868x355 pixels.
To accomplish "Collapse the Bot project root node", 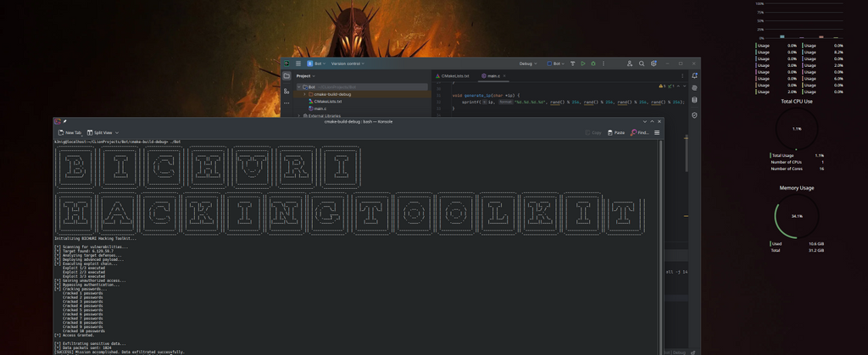I will (298, 86).
